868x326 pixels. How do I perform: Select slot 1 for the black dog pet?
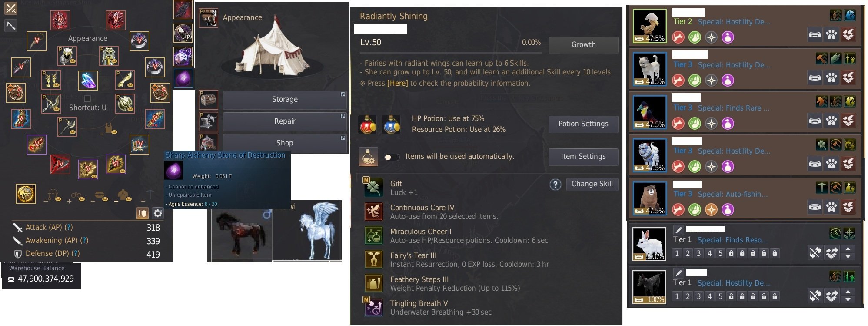[x=677, y=296]
